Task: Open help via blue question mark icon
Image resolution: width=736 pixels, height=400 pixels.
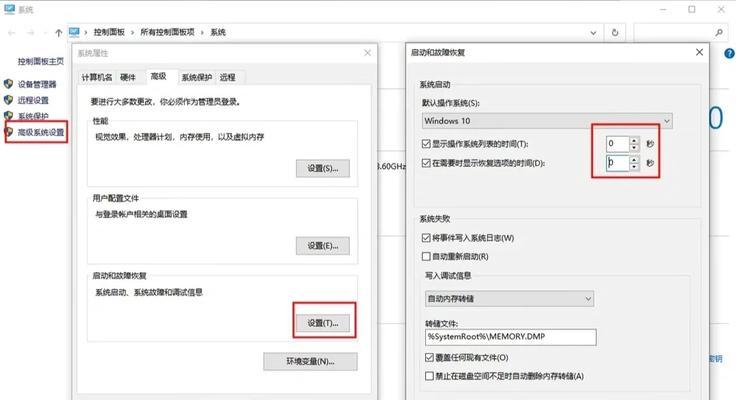Action: pyautogui.click(x=729, y=54)
